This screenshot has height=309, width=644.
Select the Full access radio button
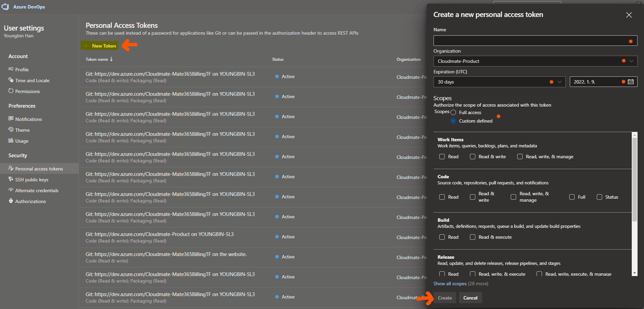click(x=453, y=112)
